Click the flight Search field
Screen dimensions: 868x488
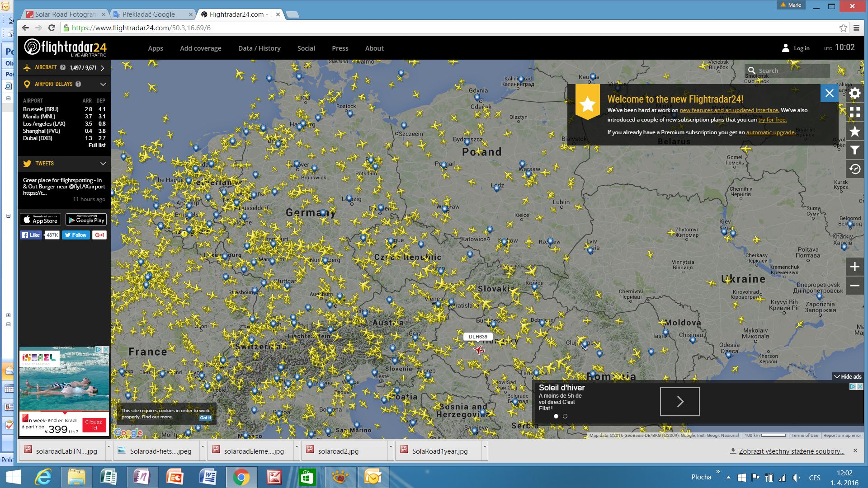pos(787,70)
